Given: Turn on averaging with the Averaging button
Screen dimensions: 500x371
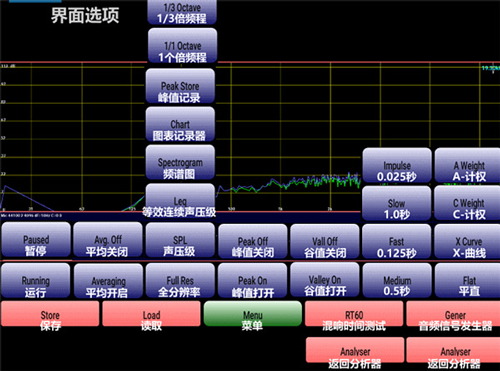Looking at the screenshot, I should coord(108,281).
